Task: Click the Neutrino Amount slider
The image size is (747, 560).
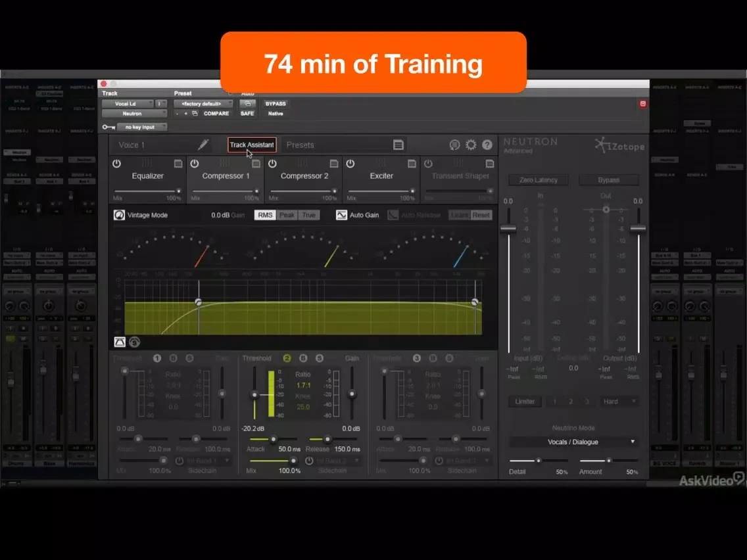Action: point(608,461)
